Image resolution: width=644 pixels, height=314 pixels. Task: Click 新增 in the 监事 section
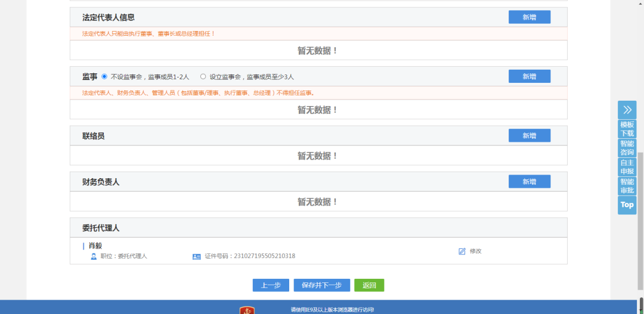tap(530, 76)
